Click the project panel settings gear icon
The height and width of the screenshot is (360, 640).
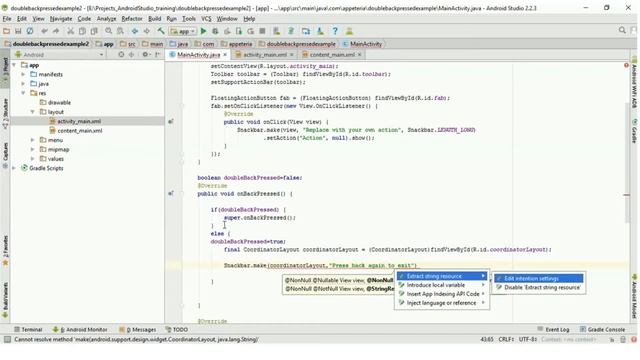pos(144,54)
